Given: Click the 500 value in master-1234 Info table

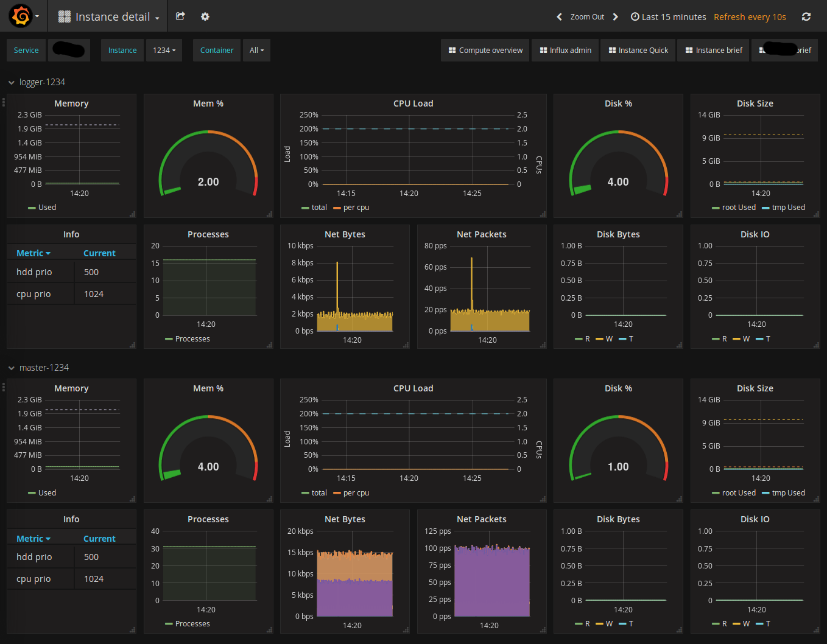Looking at the screenshot, I should (x=91, y=557).
